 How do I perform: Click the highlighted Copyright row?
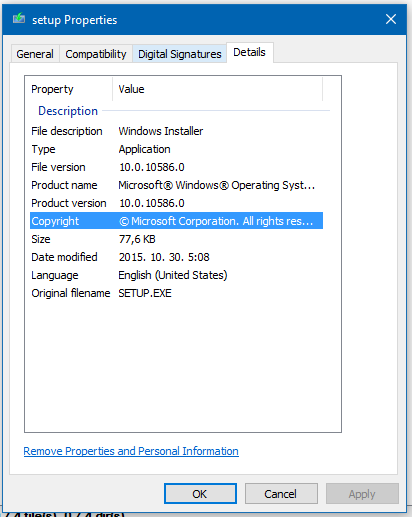[x=176, y=221]
